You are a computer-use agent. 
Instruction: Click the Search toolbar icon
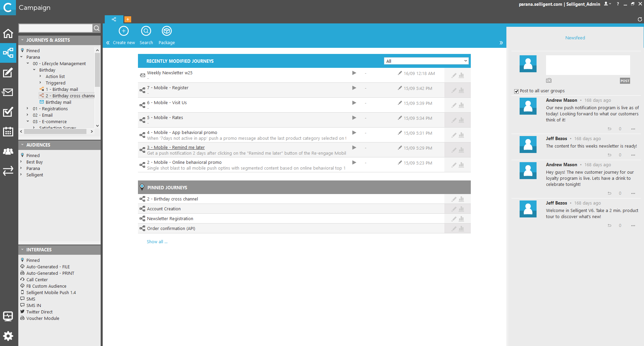pyautogui.click(x=146, y=32)
